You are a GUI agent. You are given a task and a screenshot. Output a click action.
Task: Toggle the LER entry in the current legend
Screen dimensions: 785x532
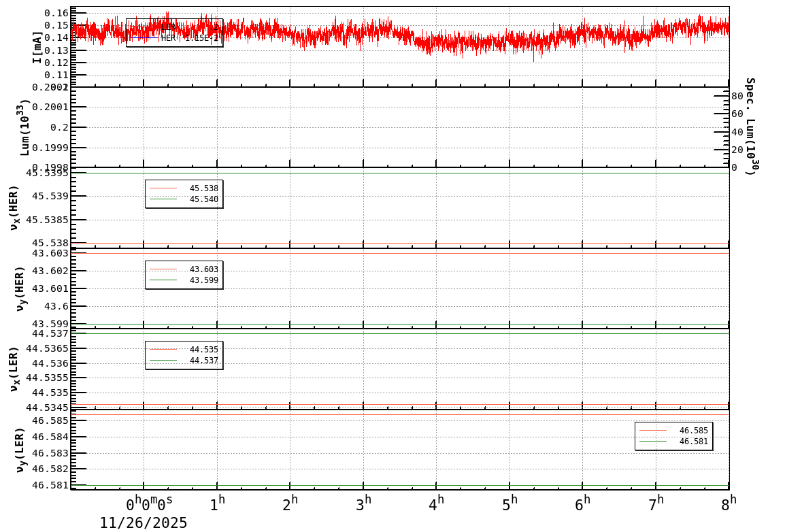tap(169, 26)
